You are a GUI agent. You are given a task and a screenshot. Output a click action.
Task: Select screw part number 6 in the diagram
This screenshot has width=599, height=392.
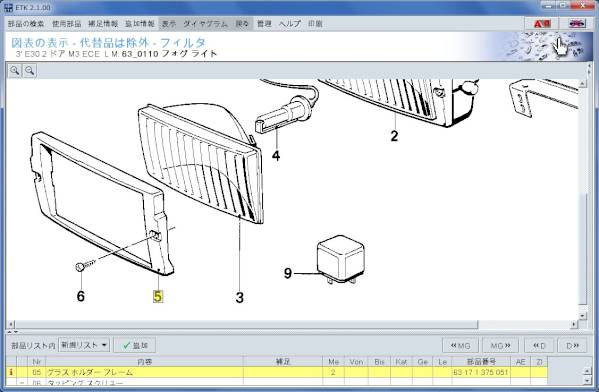pyautogui.click(x=81, y=296)
